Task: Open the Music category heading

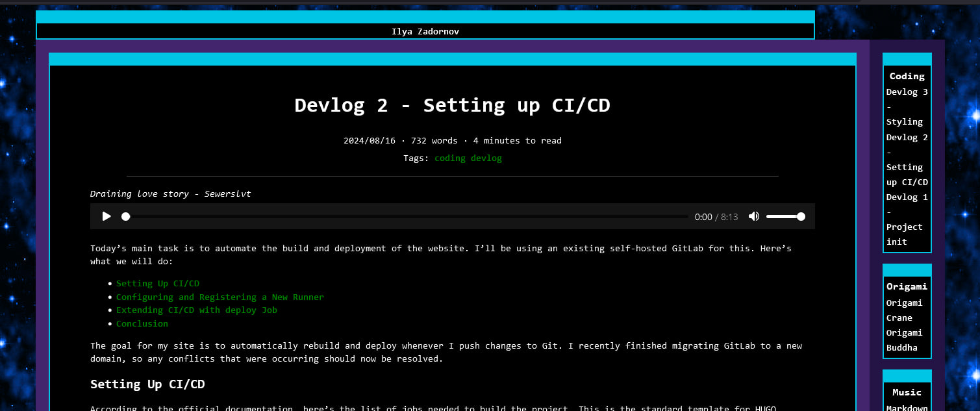Action: coord(907,392)
